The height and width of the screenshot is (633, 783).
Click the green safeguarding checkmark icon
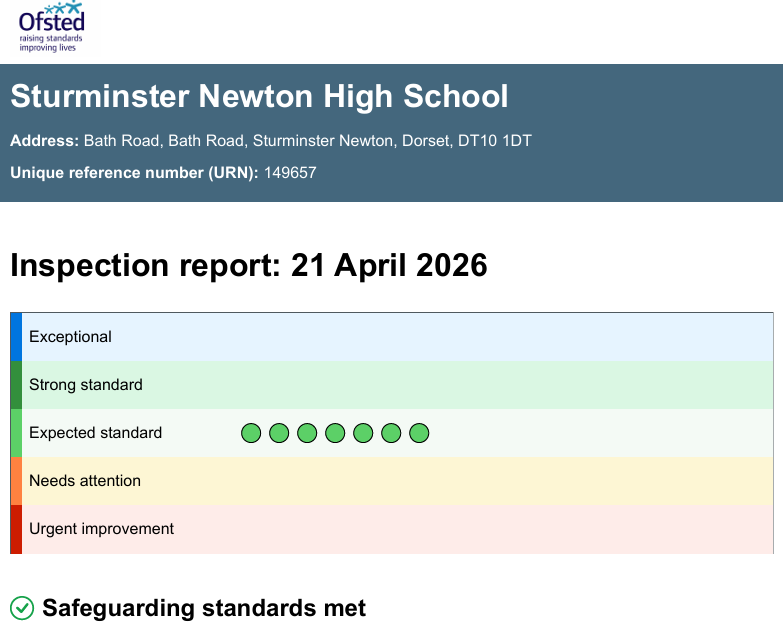point(22,608)
